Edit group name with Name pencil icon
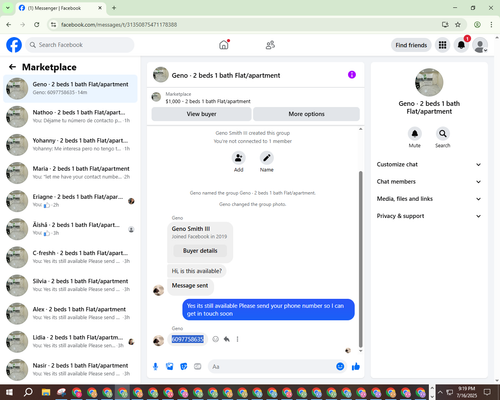 (267, 158)
